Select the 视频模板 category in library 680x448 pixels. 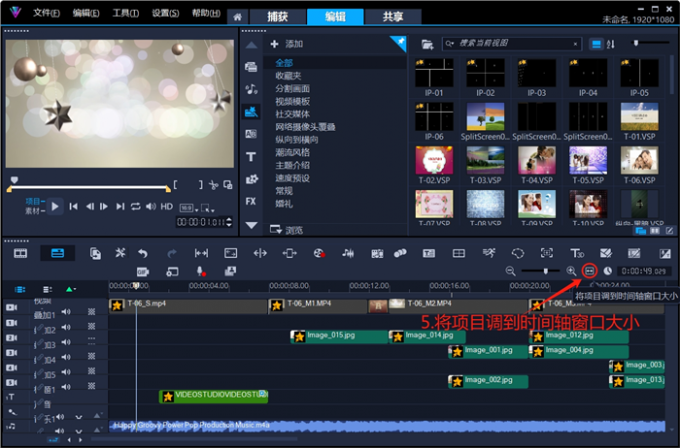[x=293, y=101]
